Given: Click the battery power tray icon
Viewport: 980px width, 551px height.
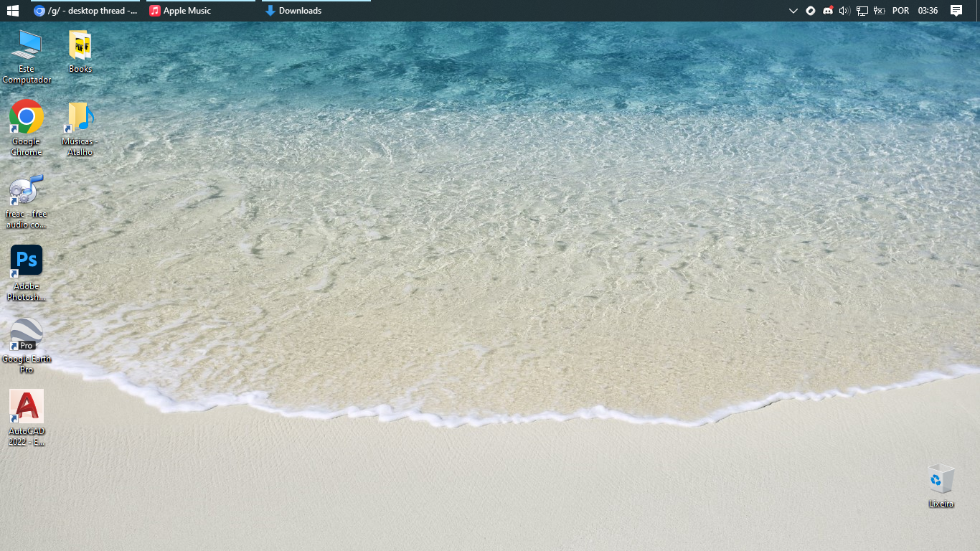Looking at the screenshot, I should (x=879, y=11).
